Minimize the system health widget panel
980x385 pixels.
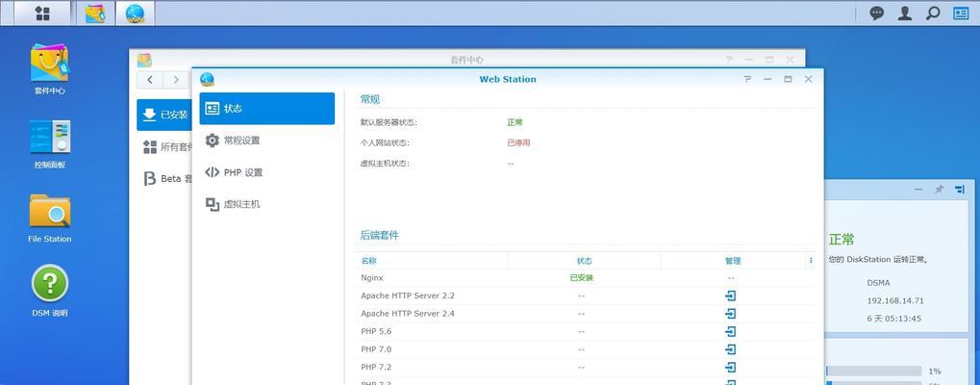(x=918, y=189)
